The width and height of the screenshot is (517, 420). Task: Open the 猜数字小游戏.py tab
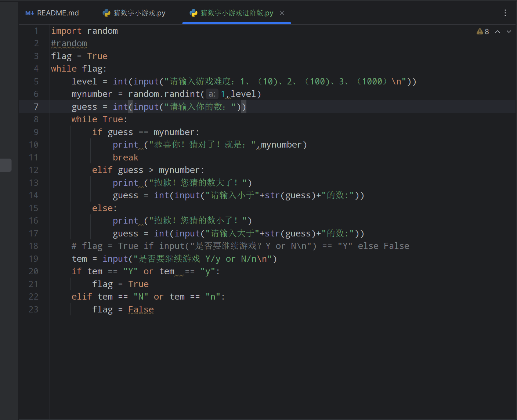(x=134, y=13)
